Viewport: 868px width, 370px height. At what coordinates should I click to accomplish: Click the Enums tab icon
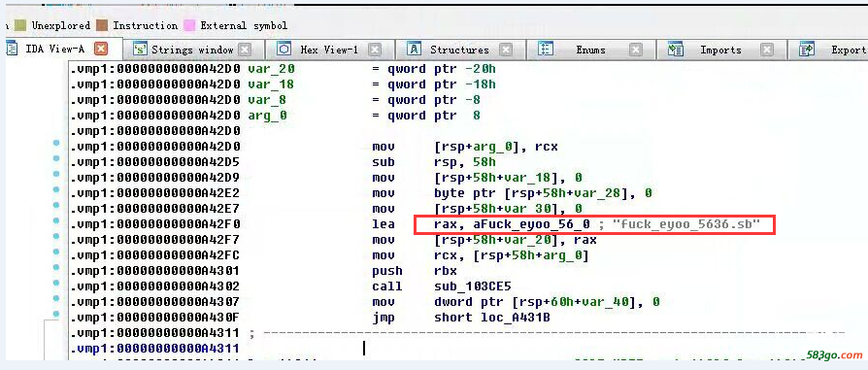click(x=546, y=50)
